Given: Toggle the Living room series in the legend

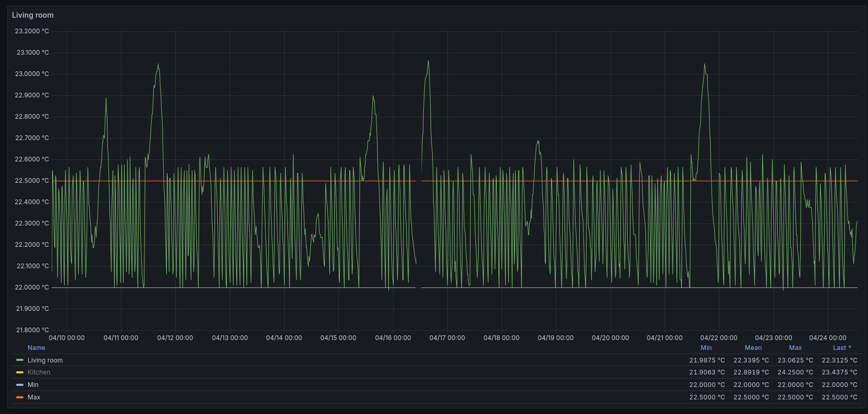Looking at the screenshot, I should pyautogui.click(x=45, y=360).
